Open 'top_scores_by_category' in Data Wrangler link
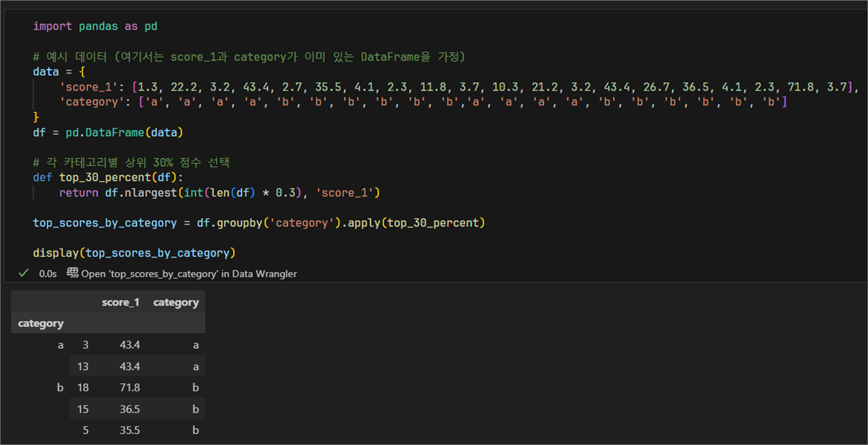 (189, 274)
